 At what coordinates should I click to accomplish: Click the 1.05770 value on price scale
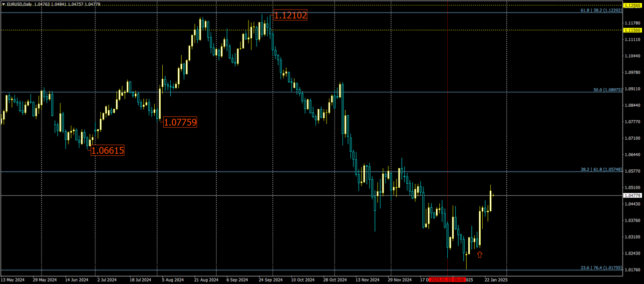[632, 171]
